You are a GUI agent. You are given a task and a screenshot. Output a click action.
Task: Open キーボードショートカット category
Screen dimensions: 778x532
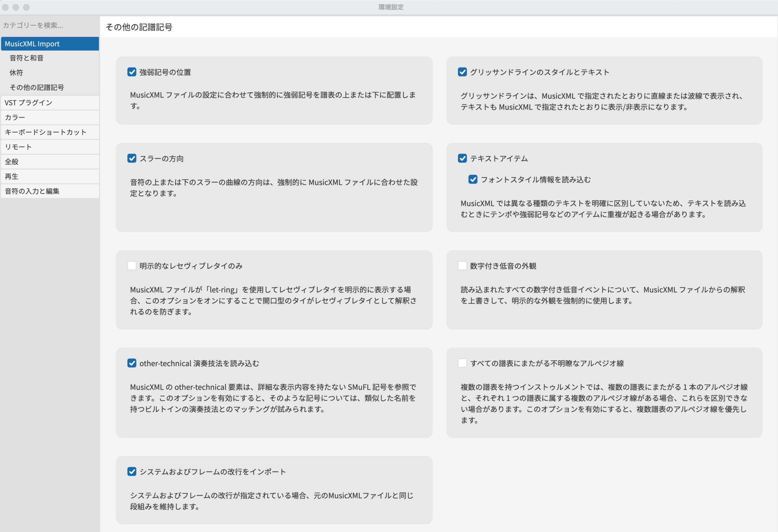pyautogui.click(x=50, y=132)
